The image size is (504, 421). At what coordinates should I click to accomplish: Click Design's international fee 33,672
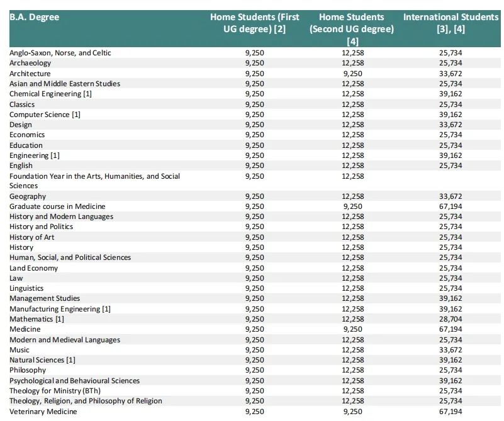pos(451,125)
